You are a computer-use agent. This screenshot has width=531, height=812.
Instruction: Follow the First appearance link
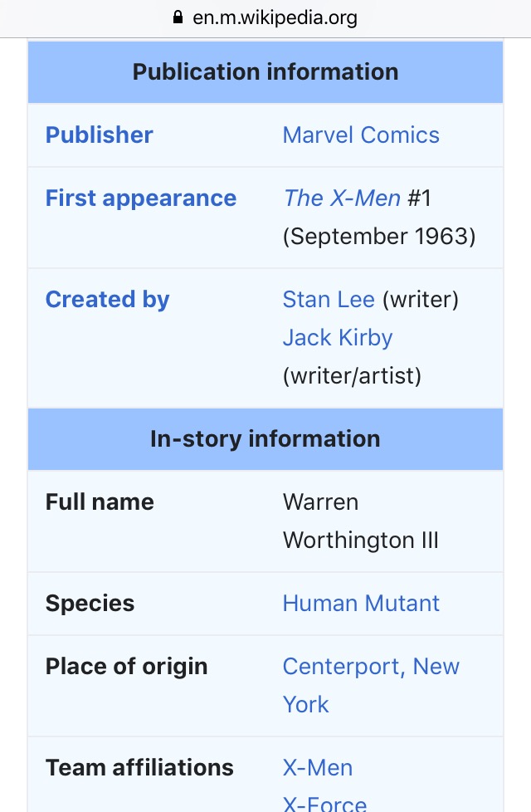[141, 198]
